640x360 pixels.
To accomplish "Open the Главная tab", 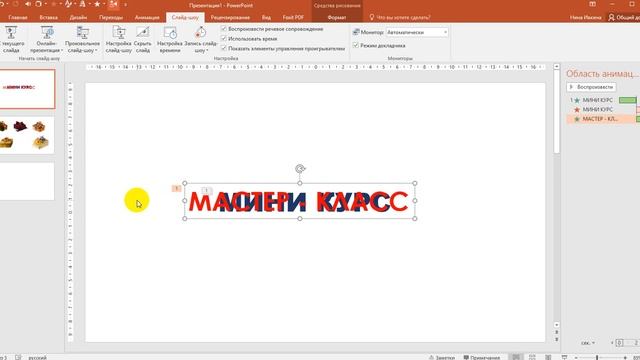I will pos(18,17).
